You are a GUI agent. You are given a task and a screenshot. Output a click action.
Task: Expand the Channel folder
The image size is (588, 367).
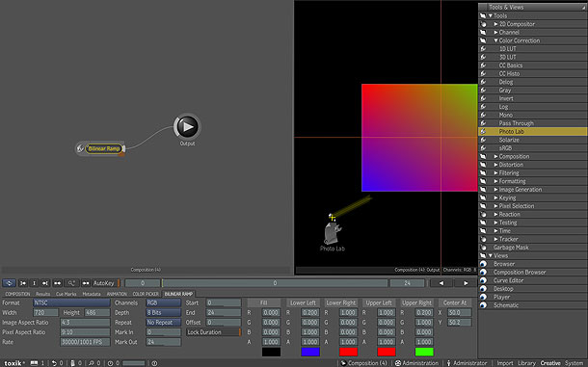[x=495, y=32]
